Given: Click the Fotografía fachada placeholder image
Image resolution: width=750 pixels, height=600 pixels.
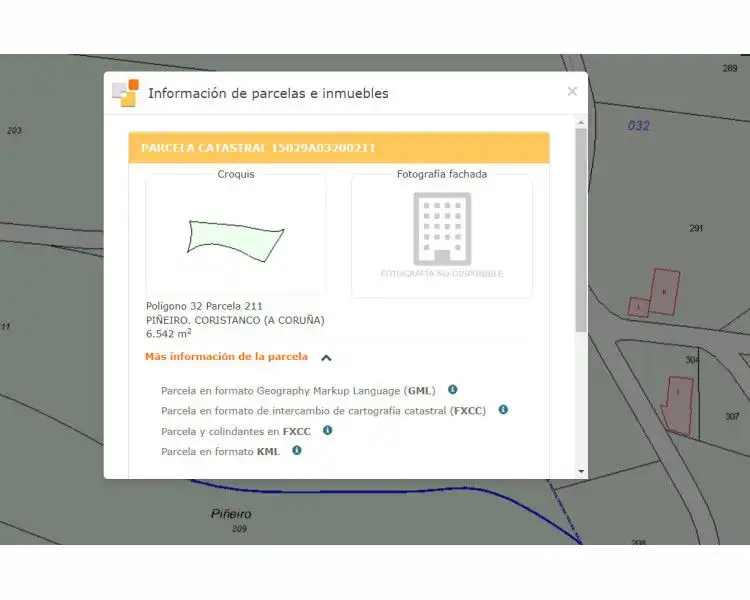Looking at the screenshot, I should pos(442,235).
